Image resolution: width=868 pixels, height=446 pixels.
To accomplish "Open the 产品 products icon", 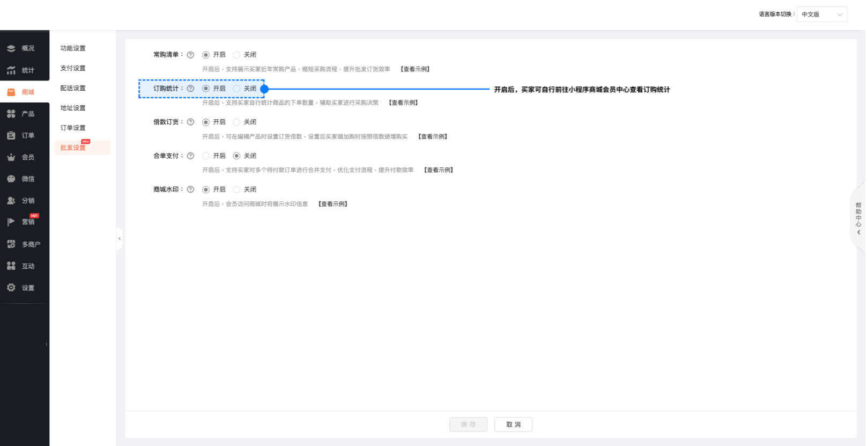I will click(x=11, y=114).
